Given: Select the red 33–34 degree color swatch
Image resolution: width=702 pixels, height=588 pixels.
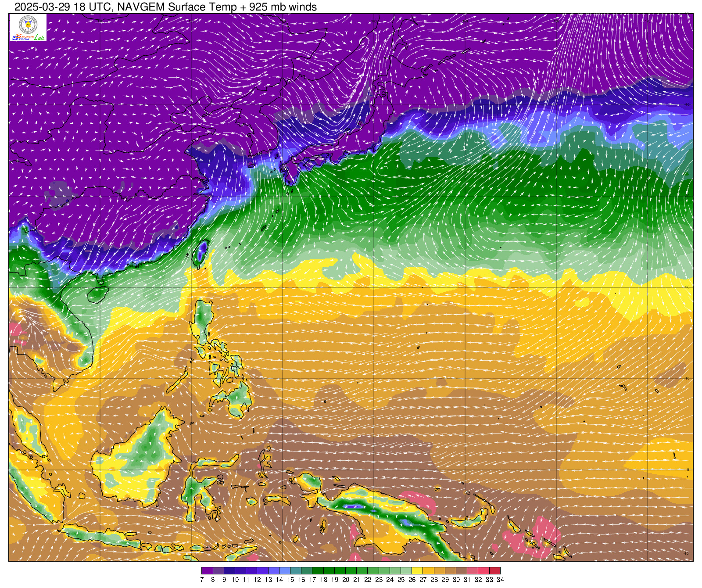Looking at the screenshot, I should (495, 570).
